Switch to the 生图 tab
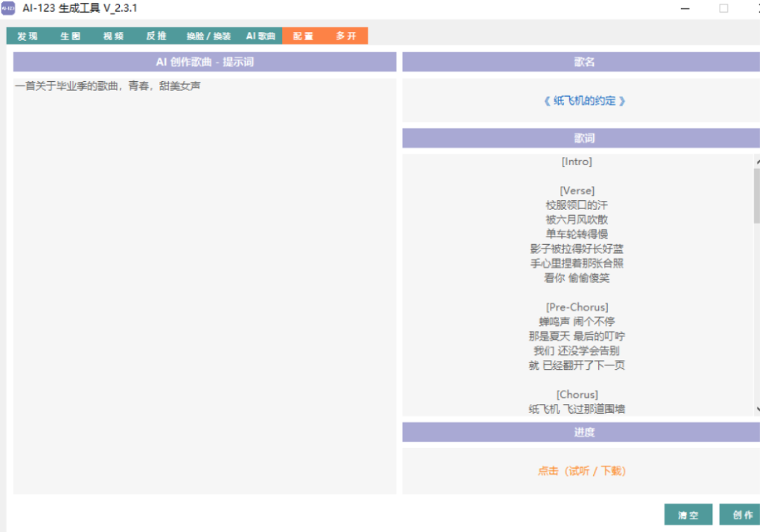This screenshot has width=762, height=532. tap(70, 36)
